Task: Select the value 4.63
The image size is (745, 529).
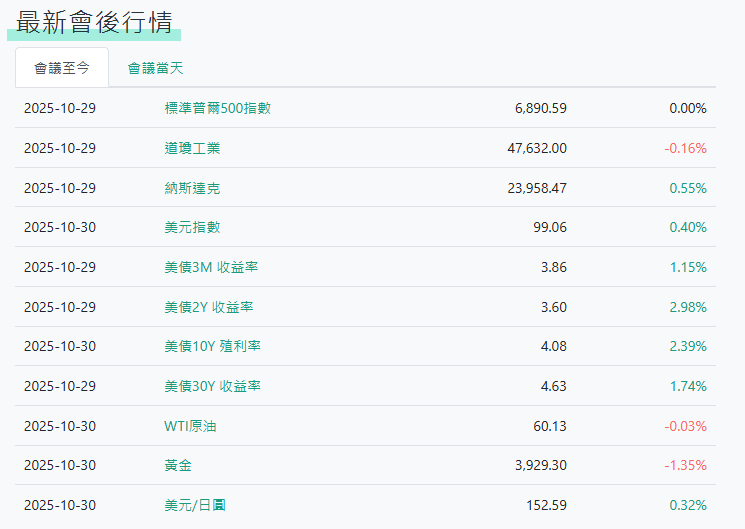Action: pyautogui.click(x=554, y=386)
